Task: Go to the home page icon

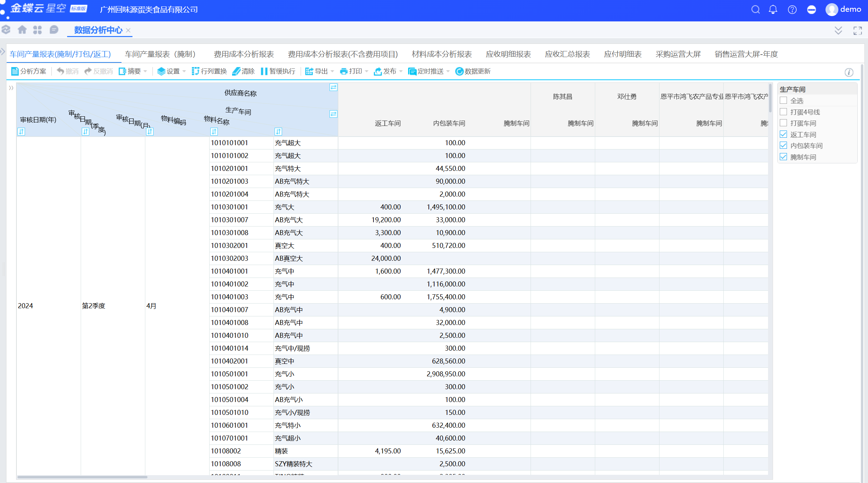Action: coord(22,30)
